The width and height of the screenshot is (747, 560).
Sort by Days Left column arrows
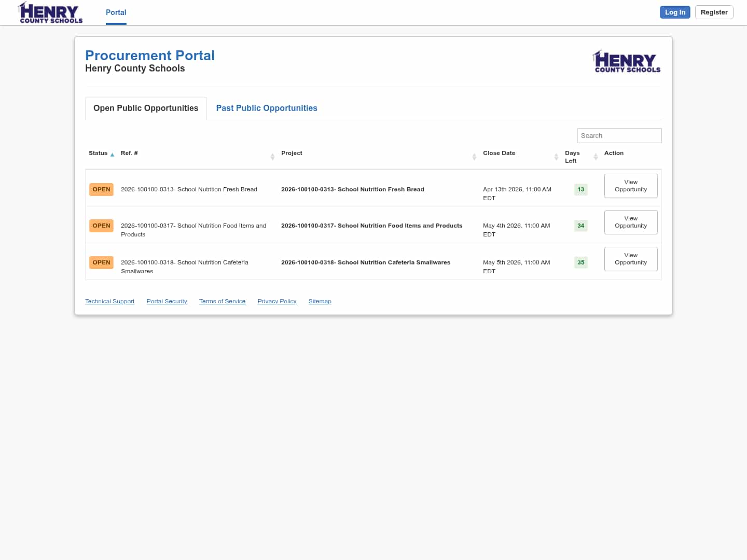point(596,157)
